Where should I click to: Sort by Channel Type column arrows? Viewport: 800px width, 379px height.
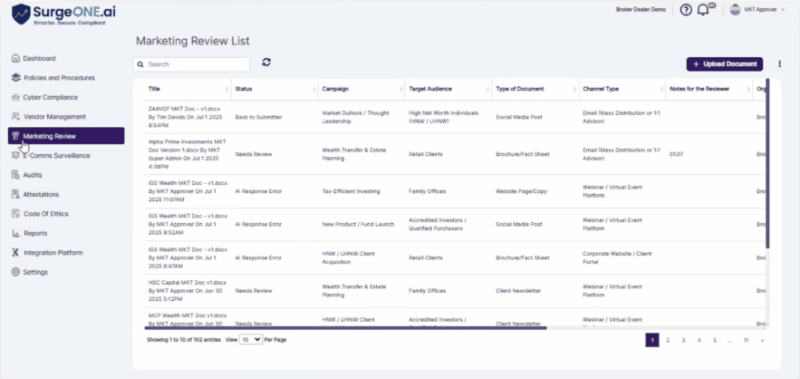[x=661, y=89]
